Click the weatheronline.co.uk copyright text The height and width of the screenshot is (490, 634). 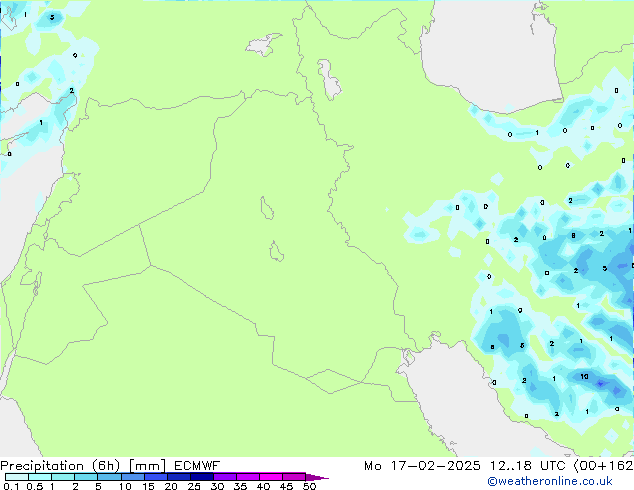click(x=550, y=481)
